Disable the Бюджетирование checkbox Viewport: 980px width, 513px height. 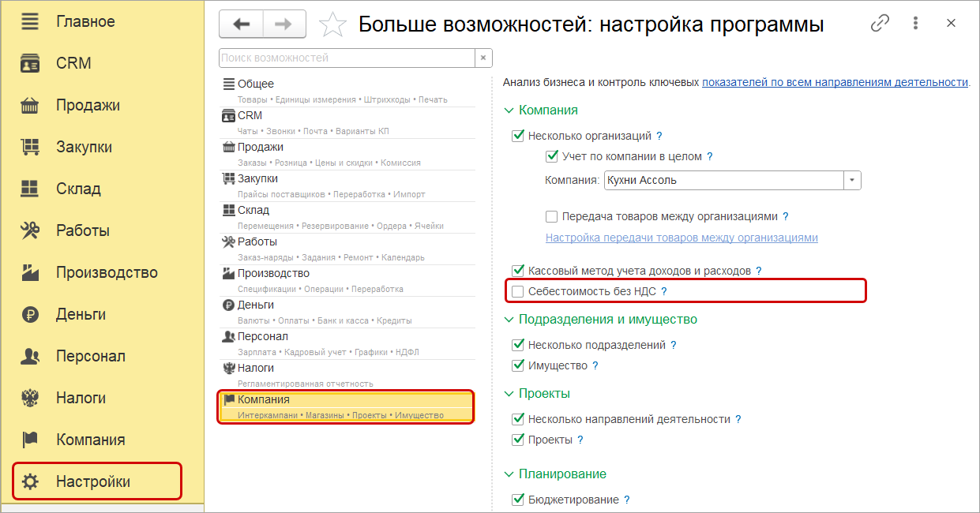point(518,500)
